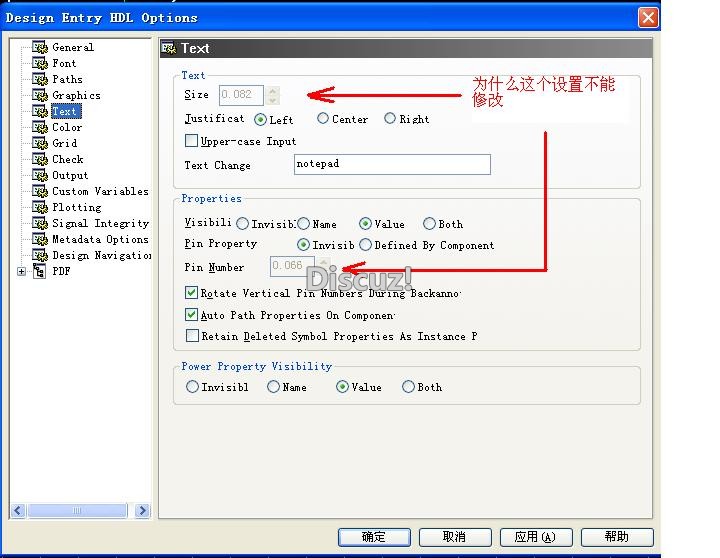Click the Text category icon in tree
The image size is (720, 558).
click(40, 112)
